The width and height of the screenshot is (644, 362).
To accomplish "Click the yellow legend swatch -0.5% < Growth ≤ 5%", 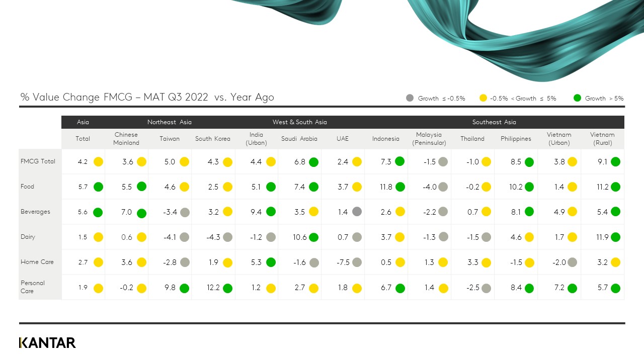I will pos(483,99).
